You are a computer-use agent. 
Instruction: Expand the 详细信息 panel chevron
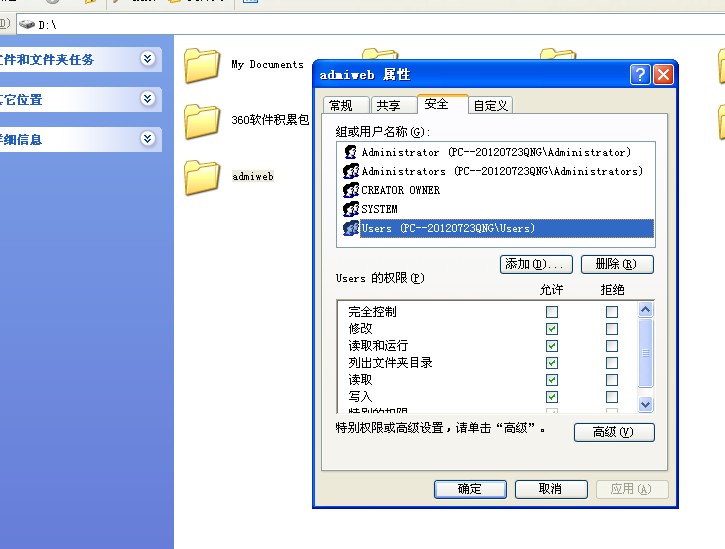[148, 139]
